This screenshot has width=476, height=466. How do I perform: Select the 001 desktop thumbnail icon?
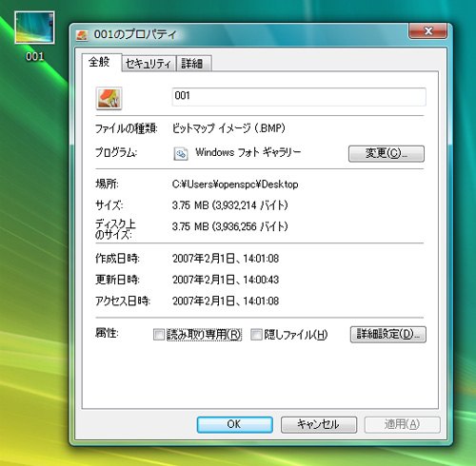[34, 28]
